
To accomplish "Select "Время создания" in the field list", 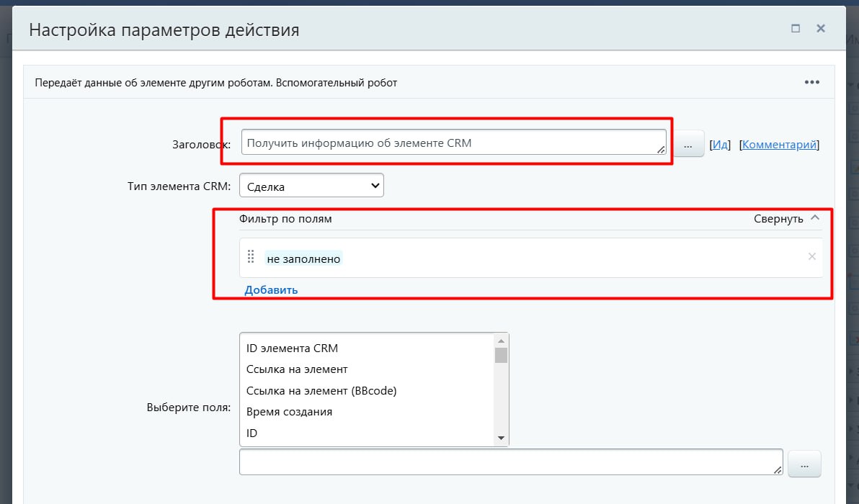I will (289, 412).
